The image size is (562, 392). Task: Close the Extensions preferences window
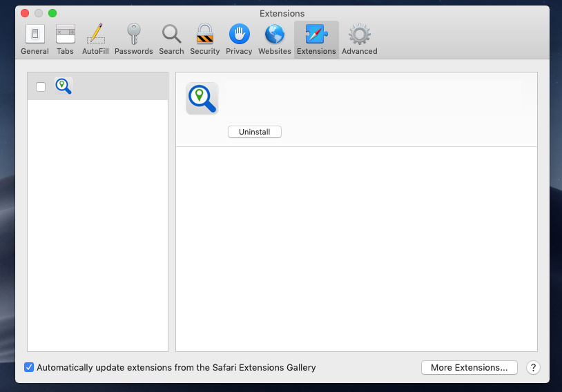25,13
